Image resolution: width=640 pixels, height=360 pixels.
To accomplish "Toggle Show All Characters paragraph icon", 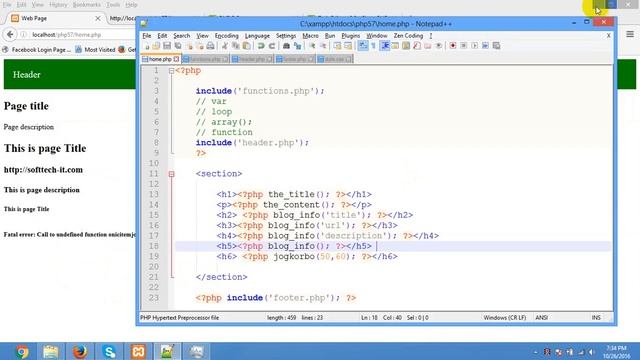I will point(373,46).
